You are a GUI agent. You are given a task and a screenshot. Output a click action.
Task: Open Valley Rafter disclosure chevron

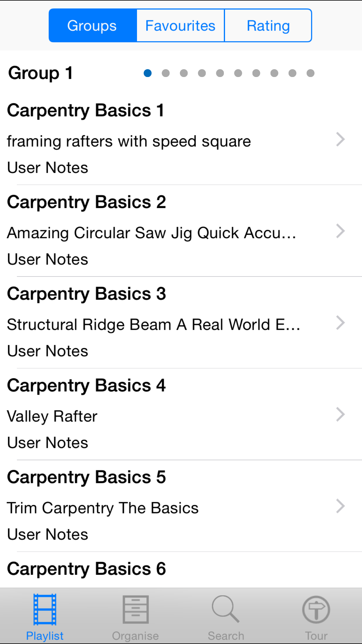point(340,414)
